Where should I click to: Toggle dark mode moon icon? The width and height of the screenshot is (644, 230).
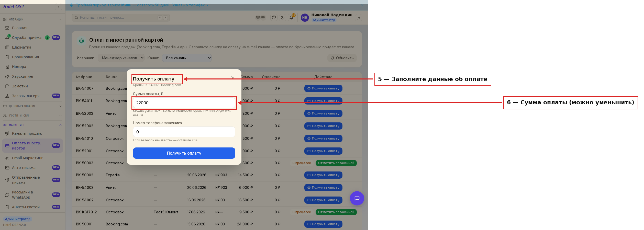coord(283,18)
